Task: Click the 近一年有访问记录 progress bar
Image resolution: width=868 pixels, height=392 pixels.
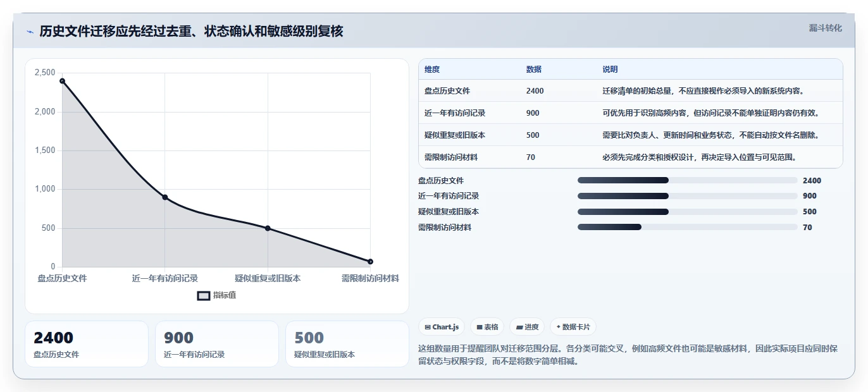Action: 687,196
